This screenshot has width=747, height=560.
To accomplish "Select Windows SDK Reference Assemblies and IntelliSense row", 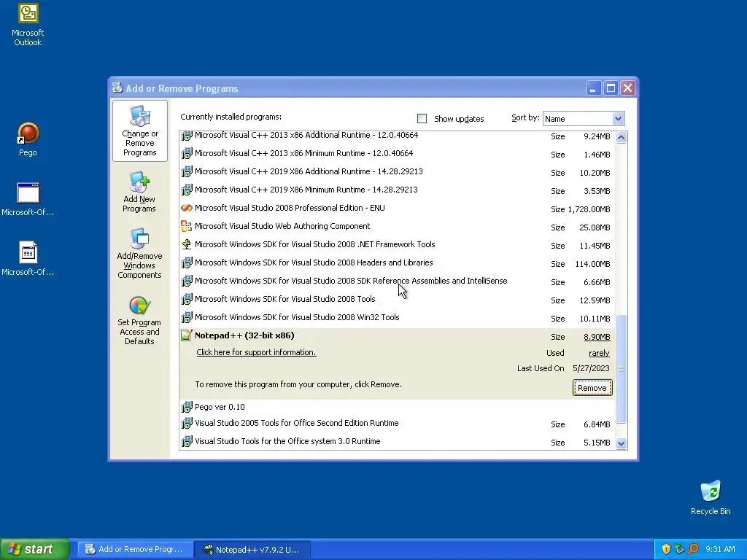I will [398, 281].
